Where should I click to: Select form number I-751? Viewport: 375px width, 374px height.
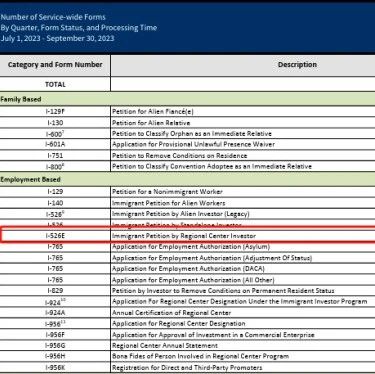click(55, 156)
